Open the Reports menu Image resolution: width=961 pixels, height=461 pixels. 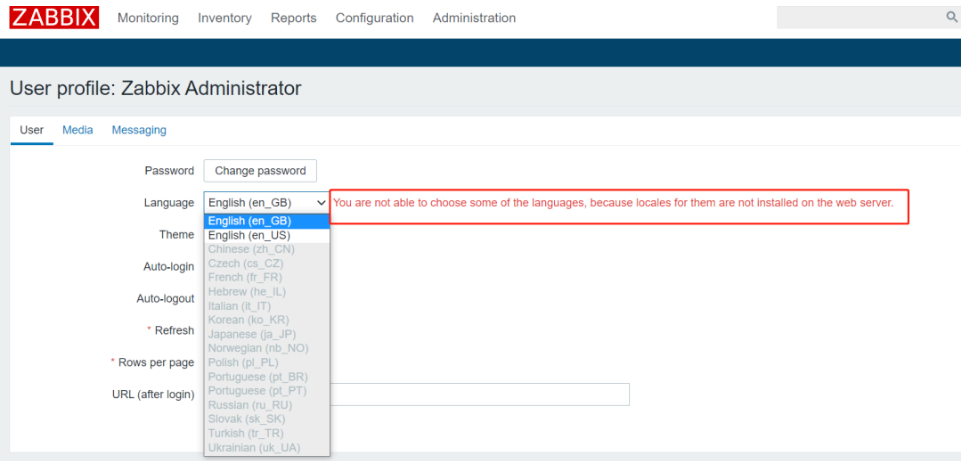[x=294, y=18]
